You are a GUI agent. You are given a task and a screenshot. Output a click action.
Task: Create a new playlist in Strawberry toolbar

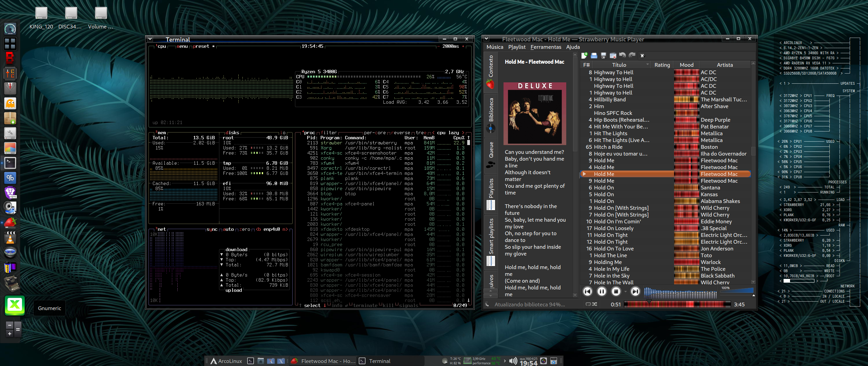(x=584, y=56)
